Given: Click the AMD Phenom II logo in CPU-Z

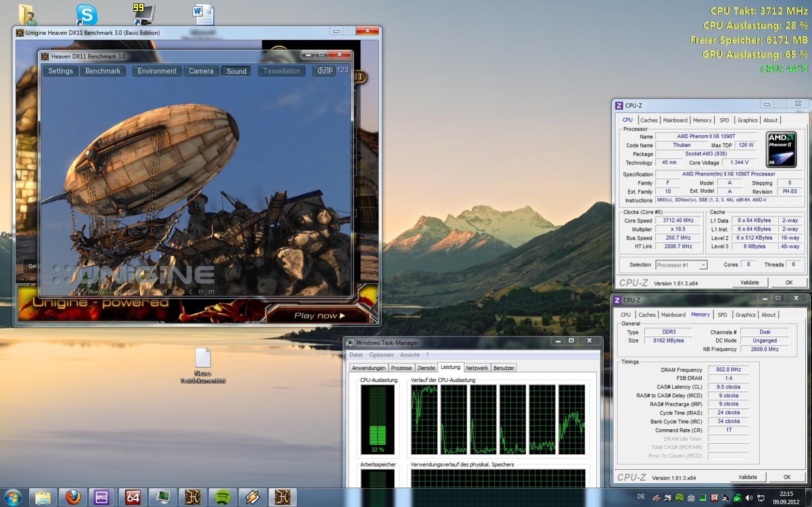Looking at the screenshot, I should coord(781,150).
